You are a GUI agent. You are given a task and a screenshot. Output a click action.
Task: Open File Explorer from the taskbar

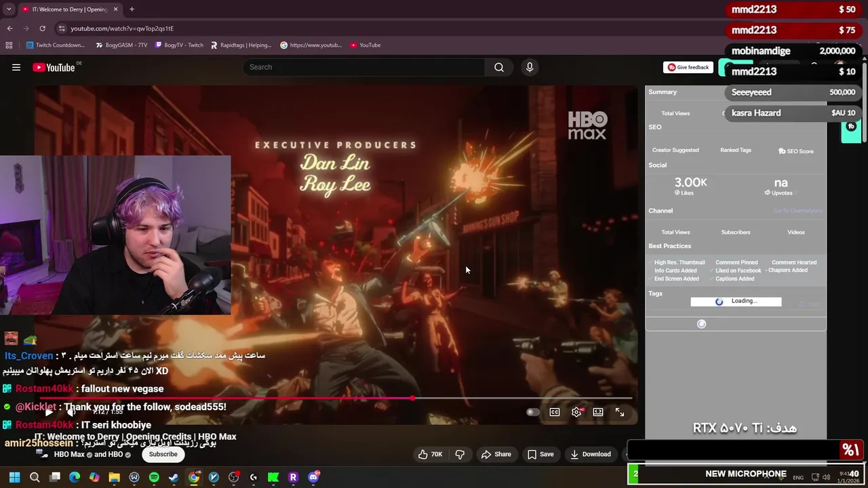pos(114,477)
